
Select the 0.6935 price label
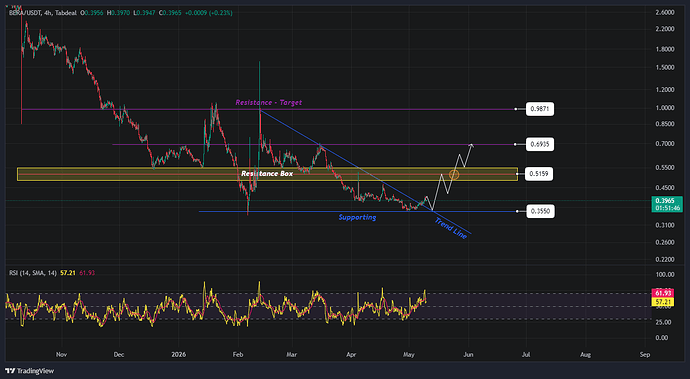[x=540, y=144]
